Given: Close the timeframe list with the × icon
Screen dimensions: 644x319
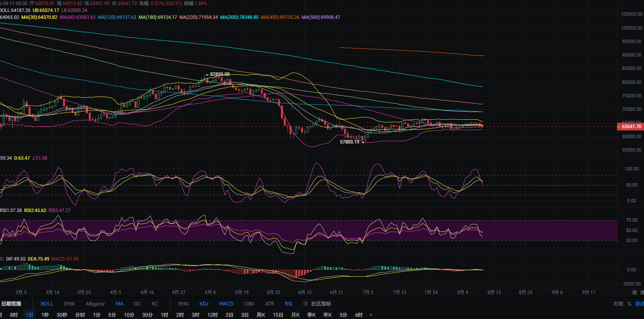Looking at the screenshot, I should pyautogui.click(x=371, y=315).
